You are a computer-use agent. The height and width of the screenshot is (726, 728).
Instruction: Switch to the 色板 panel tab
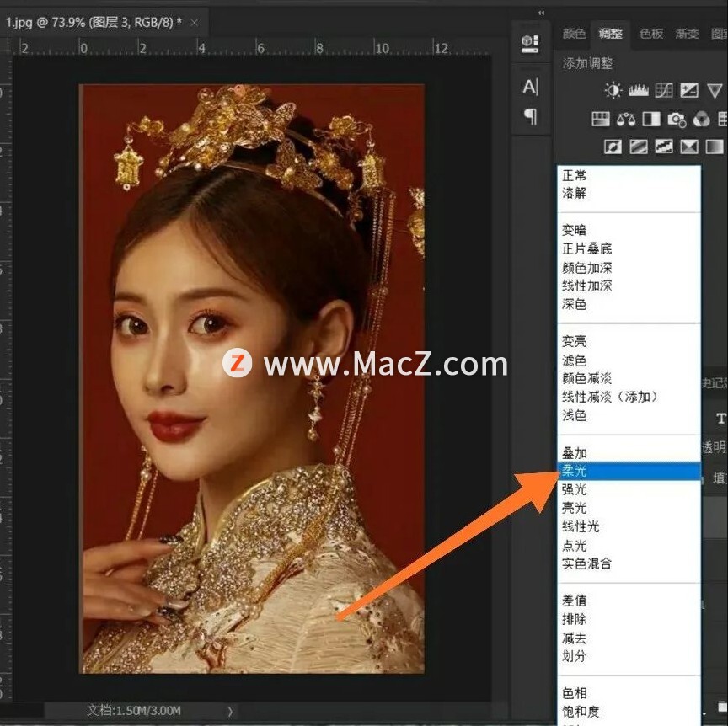coord(651,34)
